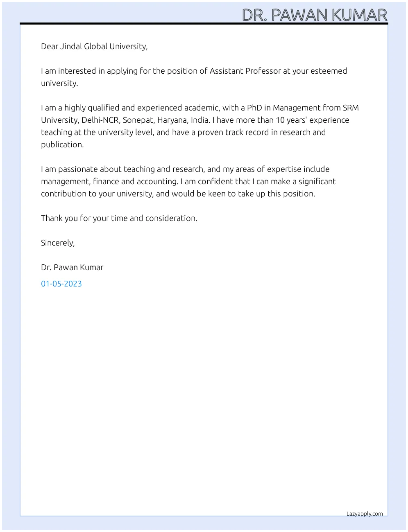408x532 pixels.
Task: Click the DR. PAWAN KUMAR header title
Action: (x=314, y=15)
